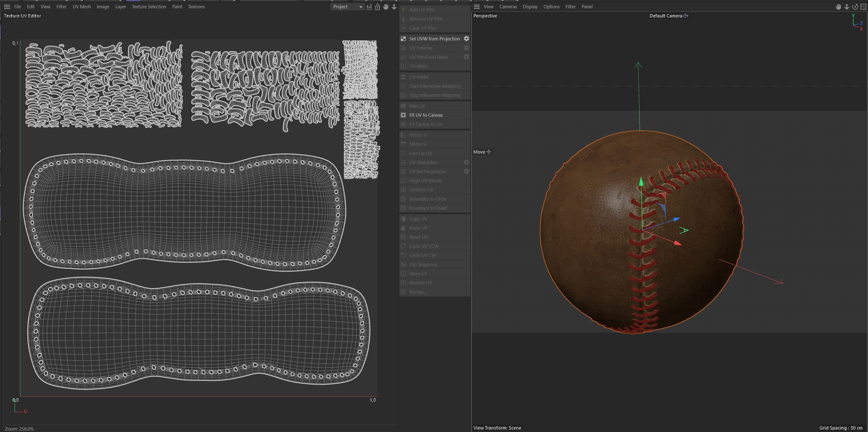This screenshot has height=432, width=868.
Task: Click the UV editor pan hand icon
Action: coord(386,7)
